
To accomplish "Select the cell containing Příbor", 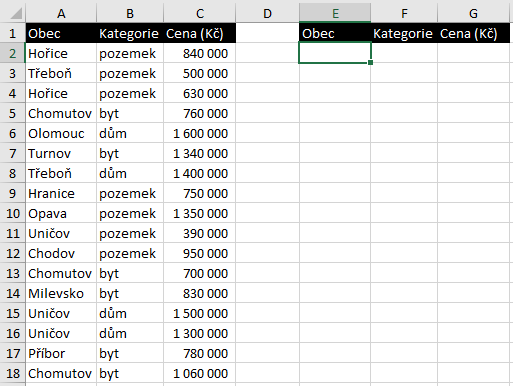I will coord(61,353).
